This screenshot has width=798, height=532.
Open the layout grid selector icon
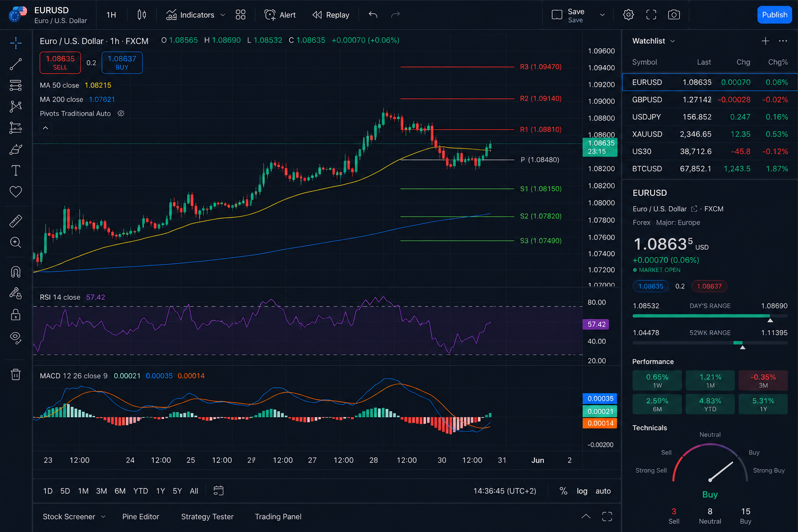(241, 15)
